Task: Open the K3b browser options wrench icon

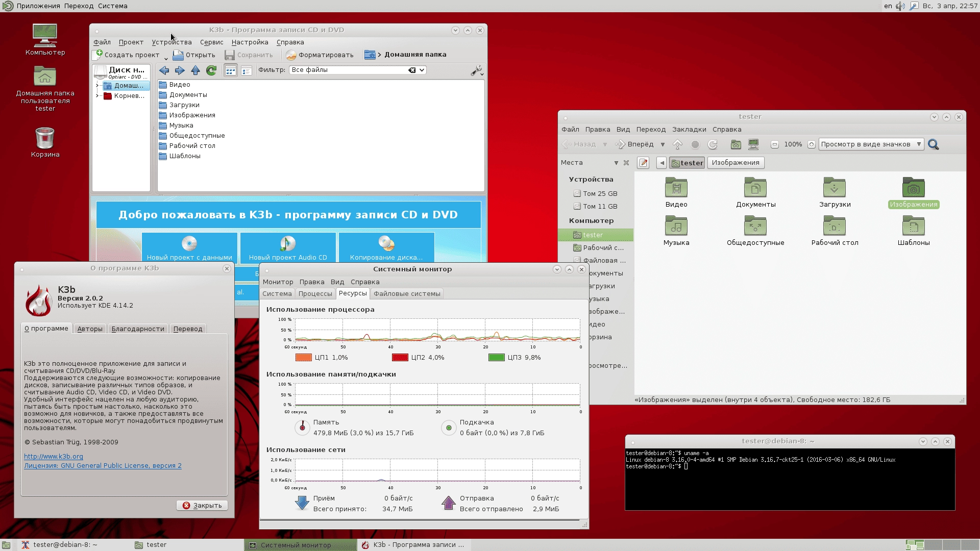Action: pos(477,70)
